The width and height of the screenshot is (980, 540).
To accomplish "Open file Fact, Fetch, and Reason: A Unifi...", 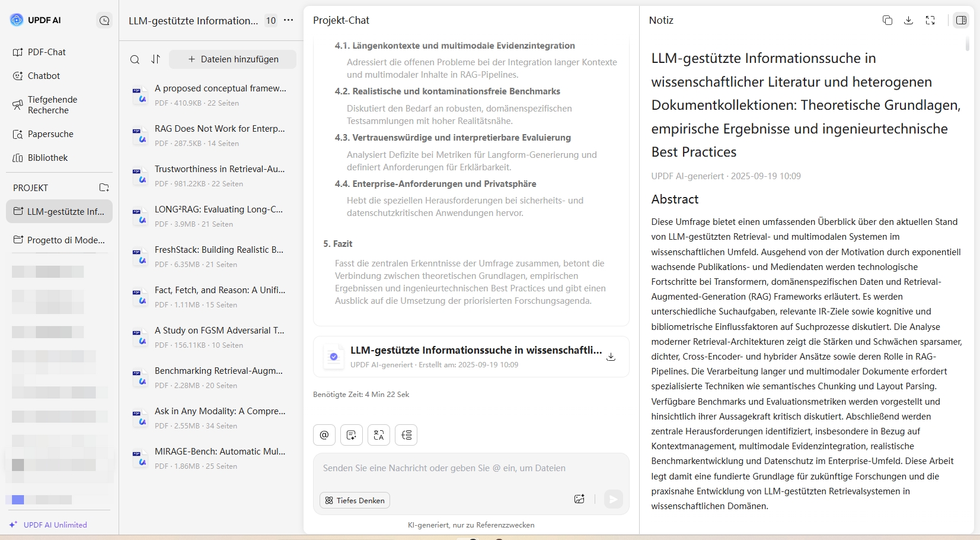I will [x=211, y=297].
